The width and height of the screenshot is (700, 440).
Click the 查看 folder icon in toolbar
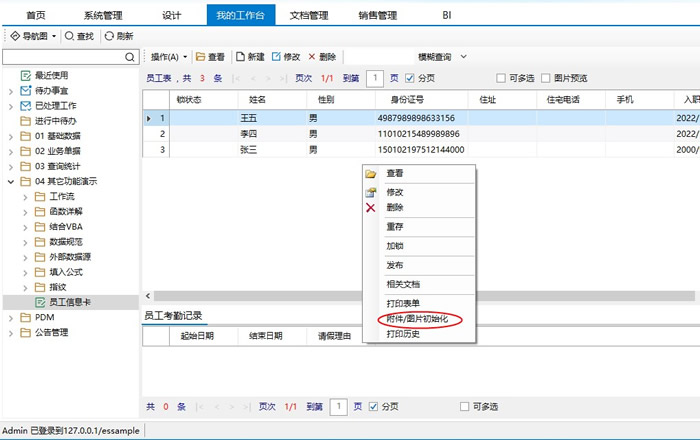[x=200, y=57]
